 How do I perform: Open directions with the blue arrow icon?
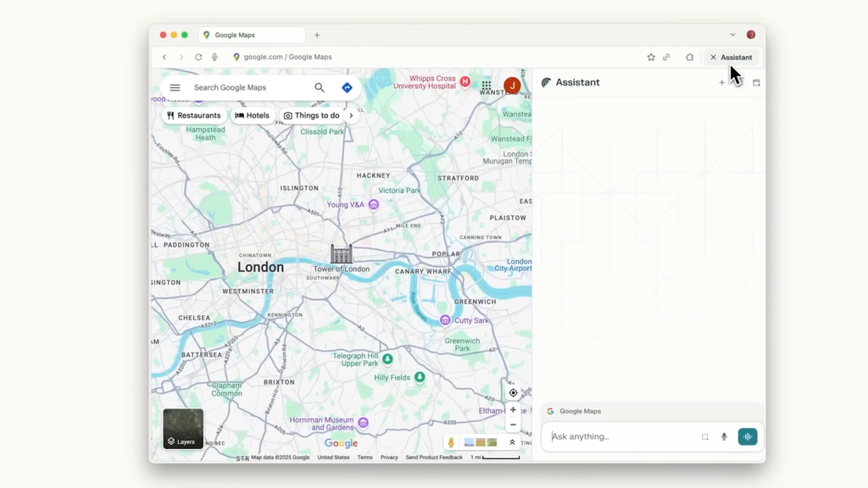(x=347, y=87)
